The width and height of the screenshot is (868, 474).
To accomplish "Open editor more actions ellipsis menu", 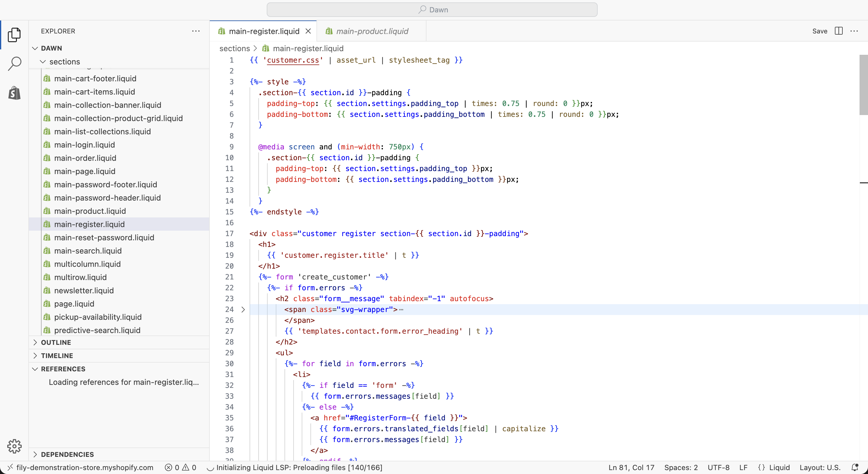I will [854, 31].
